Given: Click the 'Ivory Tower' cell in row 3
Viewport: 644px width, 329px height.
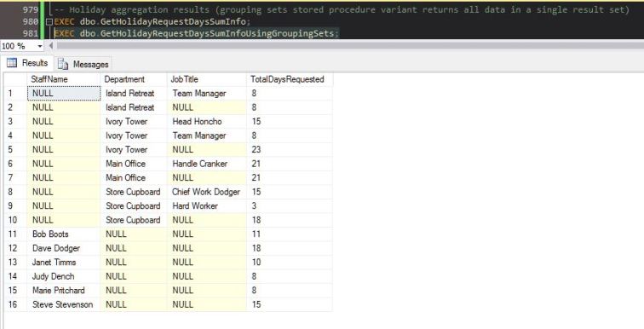Looking at the screenshot, I should click(134, 122).
